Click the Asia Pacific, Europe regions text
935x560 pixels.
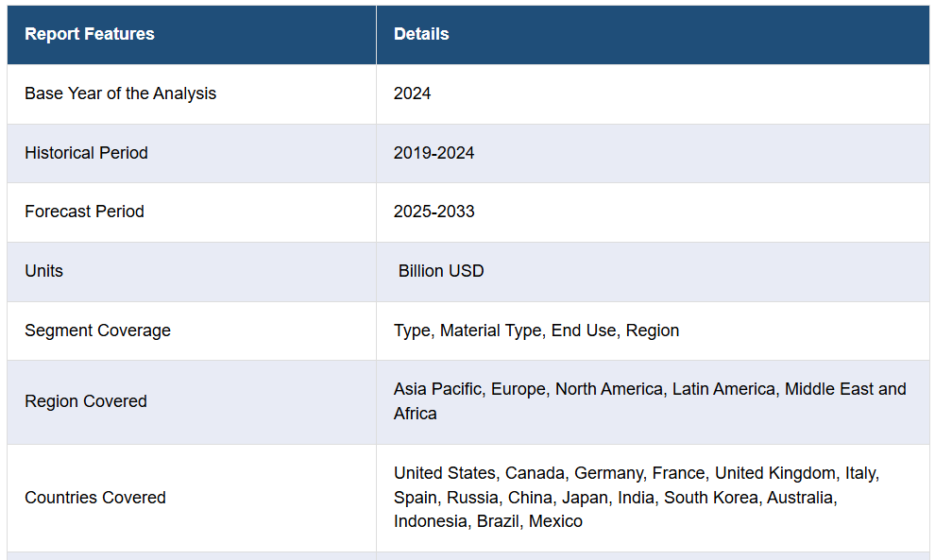470,389
